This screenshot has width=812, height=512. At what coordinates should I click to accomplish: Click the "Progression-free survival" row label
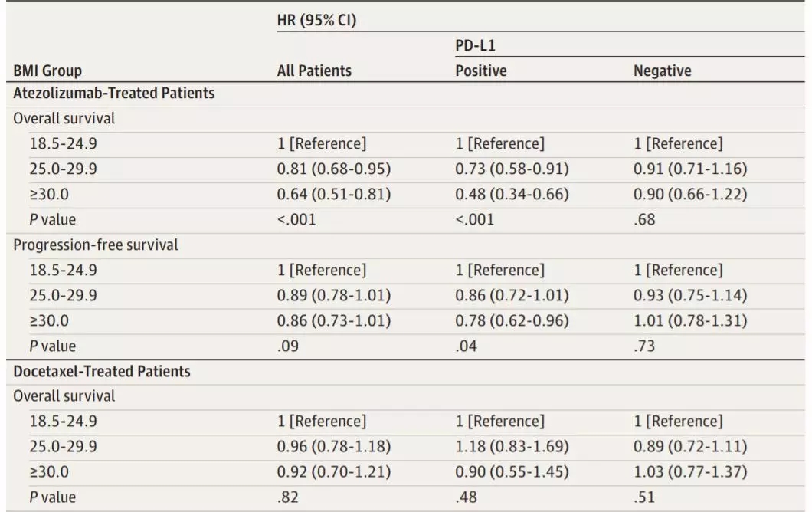point(95,245)
